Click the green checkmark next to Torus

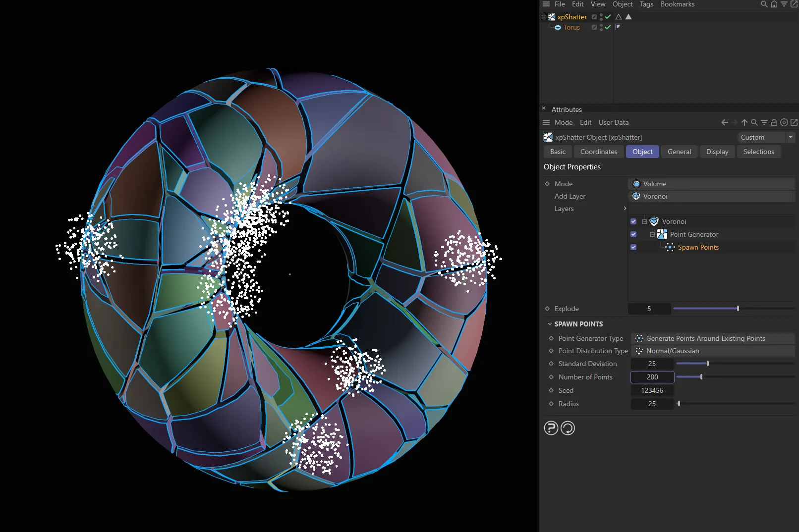607,27
